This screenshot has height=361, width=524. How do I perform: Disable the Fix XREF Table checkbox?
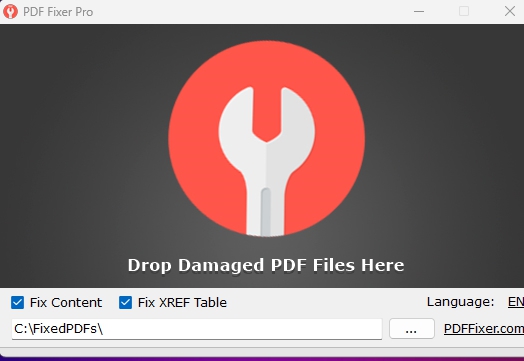click(x=125, y=303)
